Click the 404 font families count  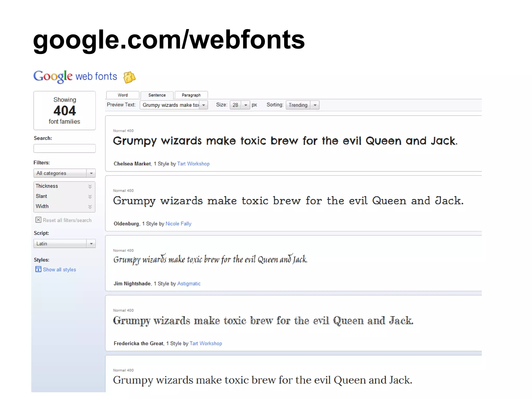coord(64,111)
